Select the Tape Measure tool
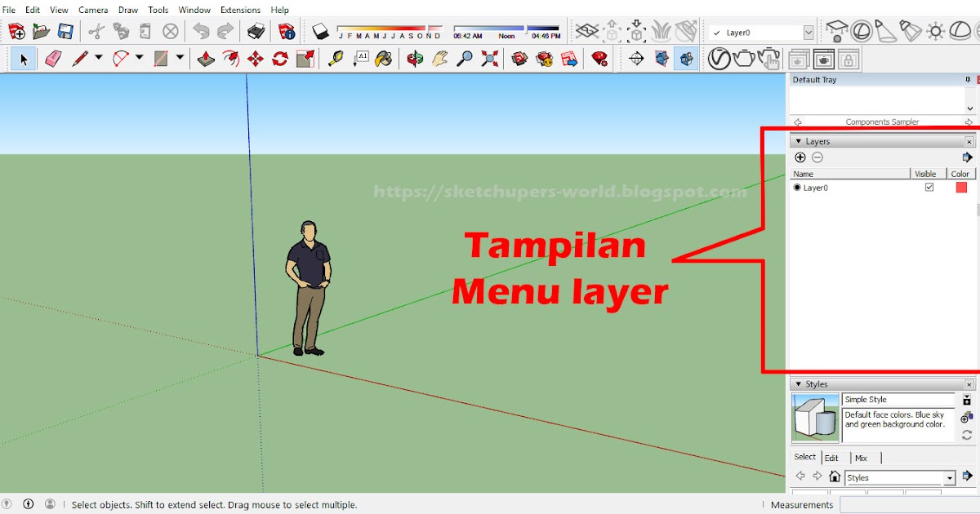This screenshot has width=980, height=514. (x=336, y=59)
